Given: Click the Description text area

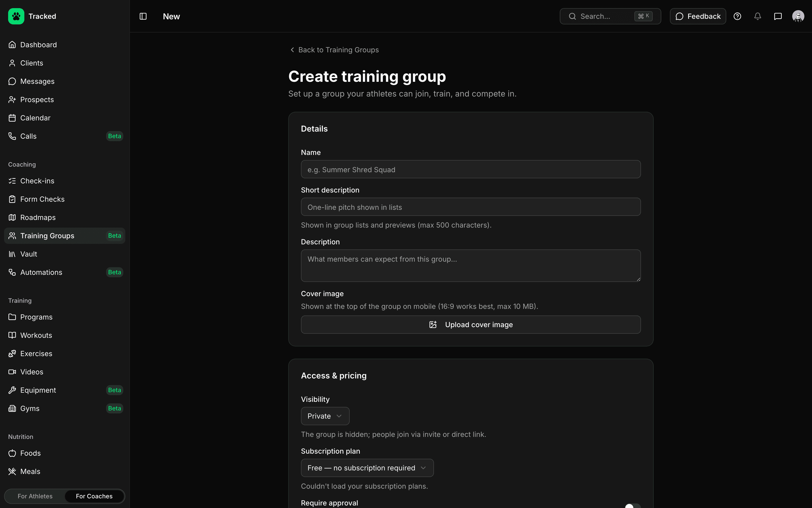Looking at the screenshot, I should [470, 265].
